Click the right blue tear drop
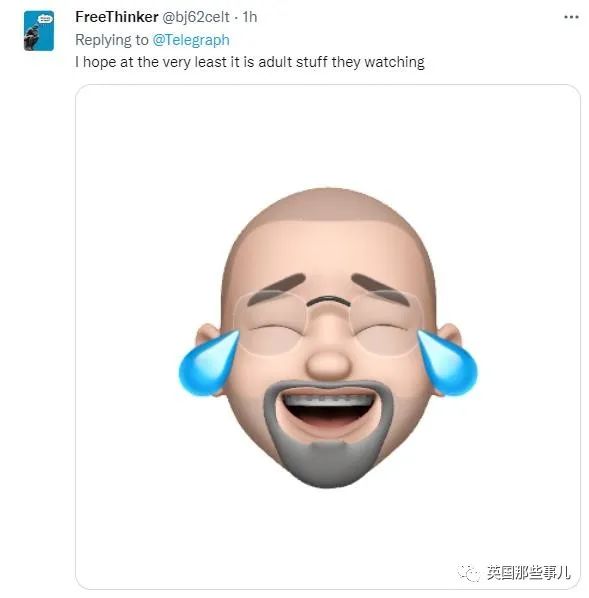 (x=447, y=363)
